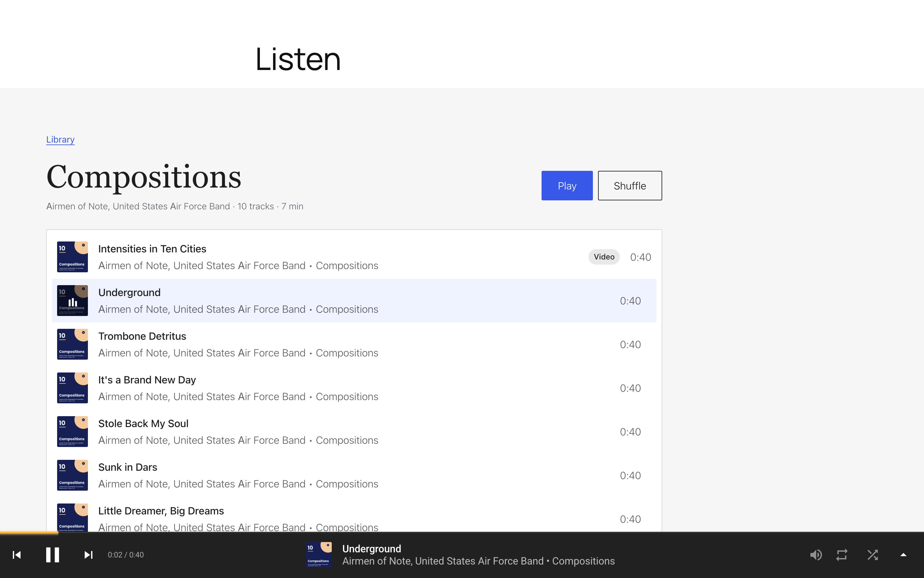Mute the volume speaker icon
Screen dimensions: 924x578
coord(816,555)
